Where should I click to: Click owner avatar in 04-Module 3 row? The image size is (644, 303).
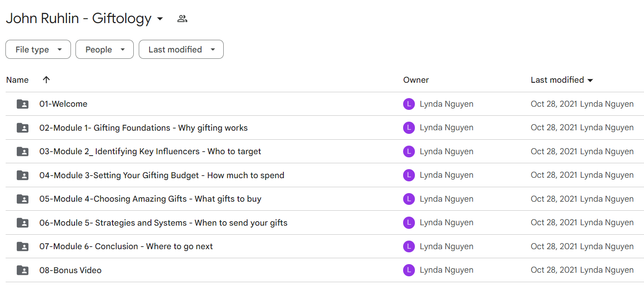point(409,175)
